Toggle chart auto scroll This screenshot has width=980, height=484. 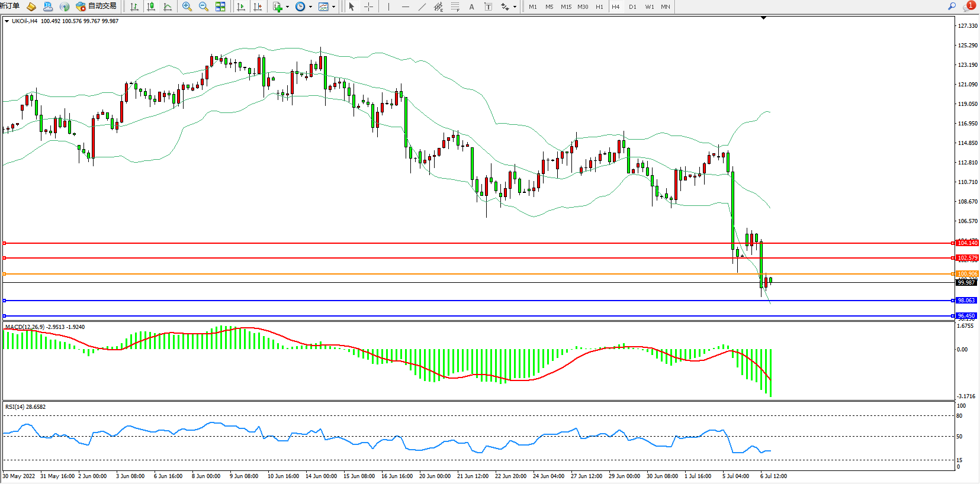pyautogui.click(x=241, y=7)
